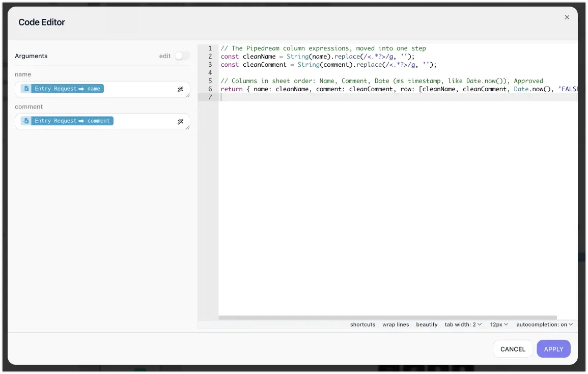588x374 pixels.
Task: Click the magic wand icon in comment field
Action: tap(180, 122)
